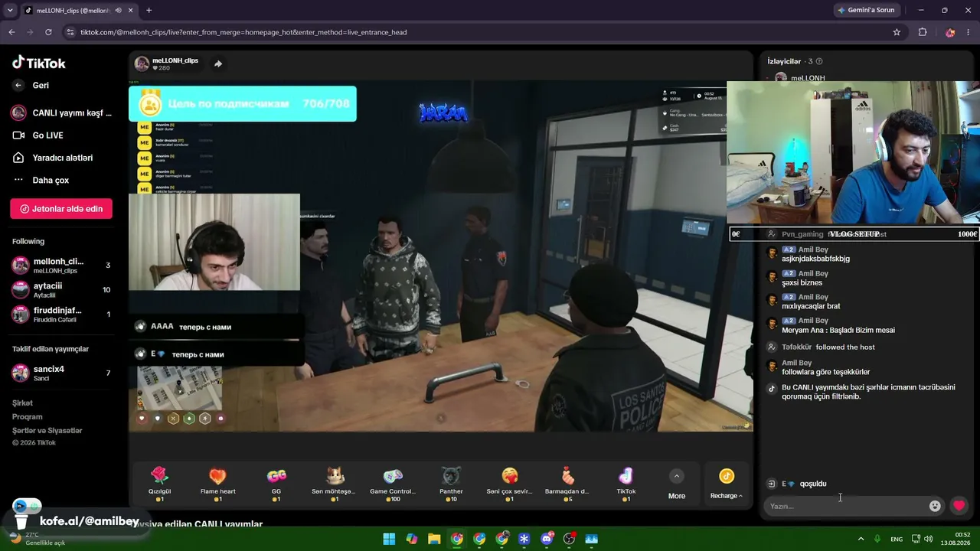The height and width of the screenshot is (551, 980).
Task: Open the Go LIVE camera icon
Action: 18,135
